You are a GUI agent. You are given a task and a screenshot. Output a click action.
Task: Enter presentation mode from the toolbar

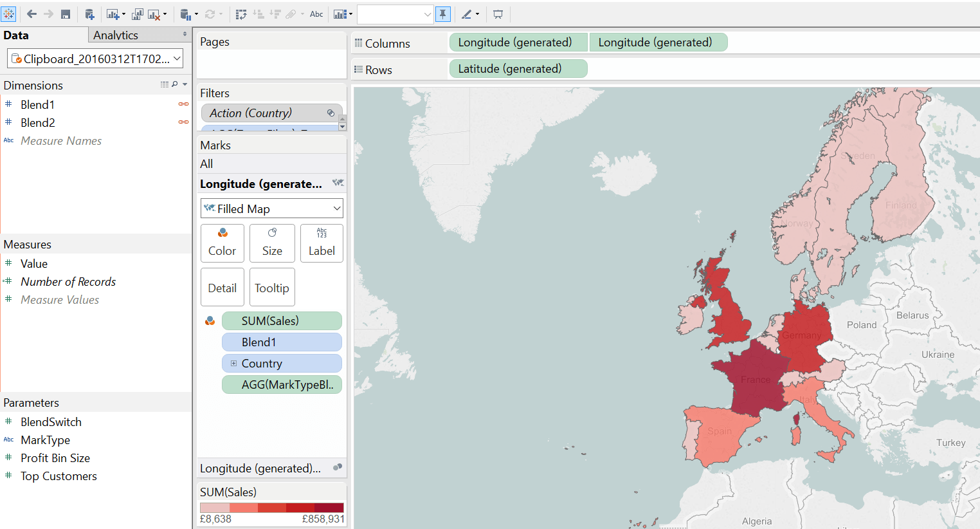tap(498, 14)
